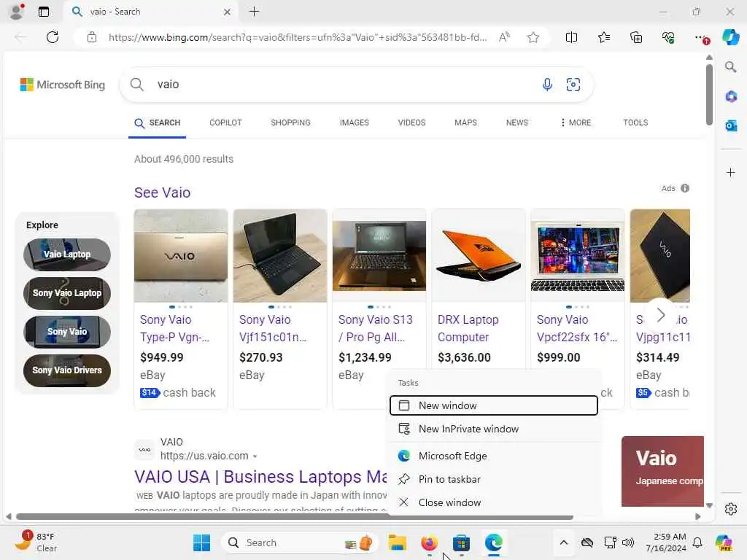Open DRX Laptop Computer listing
Viewport: 747px width, 560px height.
point(468,329)
